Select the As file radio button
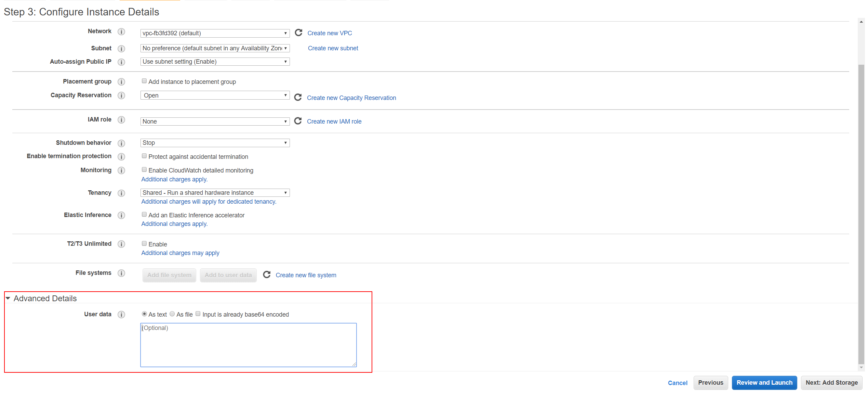Viewport: 868px width, 395px height. tap(172, 314)
